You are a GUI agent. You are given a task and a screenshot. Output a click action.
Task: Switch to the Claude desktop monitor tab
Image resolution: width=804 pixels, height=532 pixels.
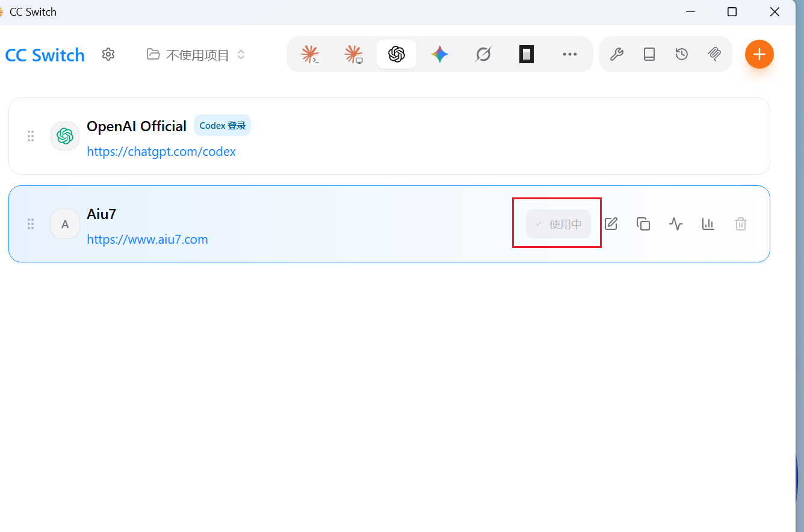pyautogui.click(x=353, y=55)
